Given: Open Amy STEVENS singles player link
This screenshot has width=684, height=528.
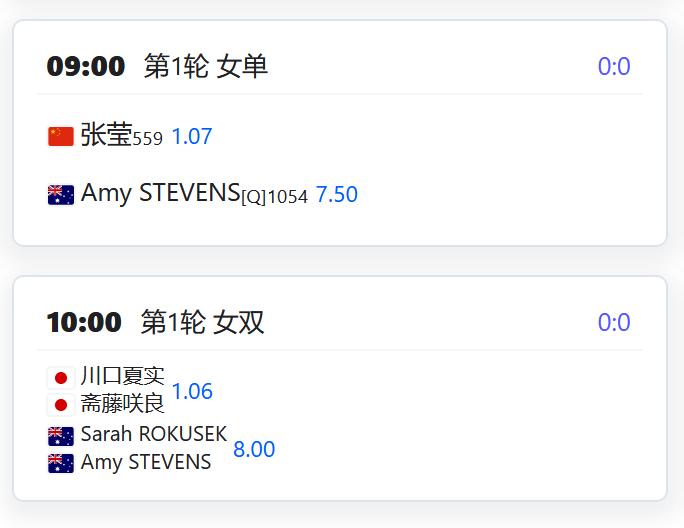Looking at the screenshot, I should (x=161, y=192).
